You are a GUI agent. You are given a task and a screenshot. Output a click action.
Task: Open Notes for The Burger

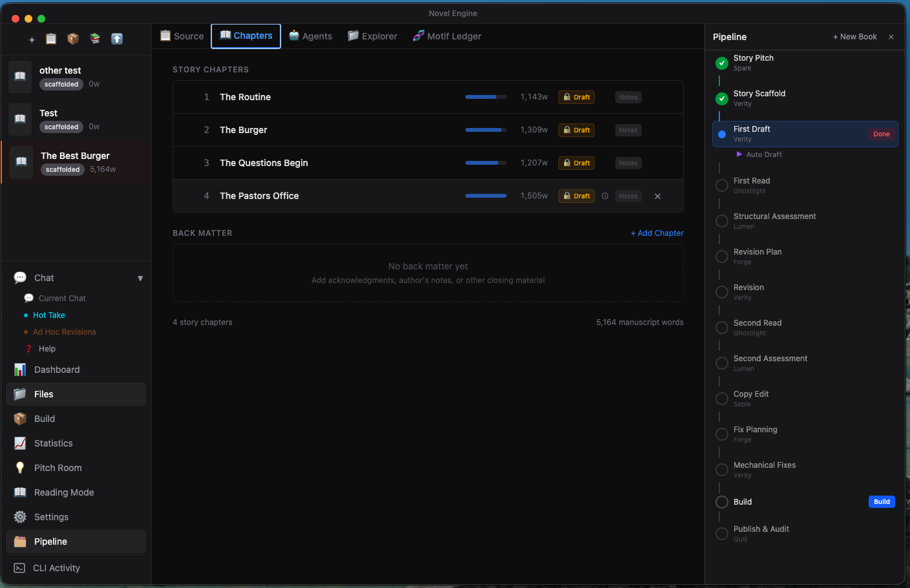click(628, 131)
